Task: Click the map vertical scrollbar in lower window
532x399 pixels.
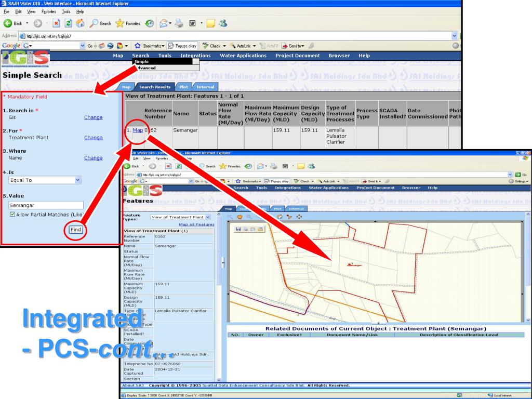Action: [x=528, y=268]
